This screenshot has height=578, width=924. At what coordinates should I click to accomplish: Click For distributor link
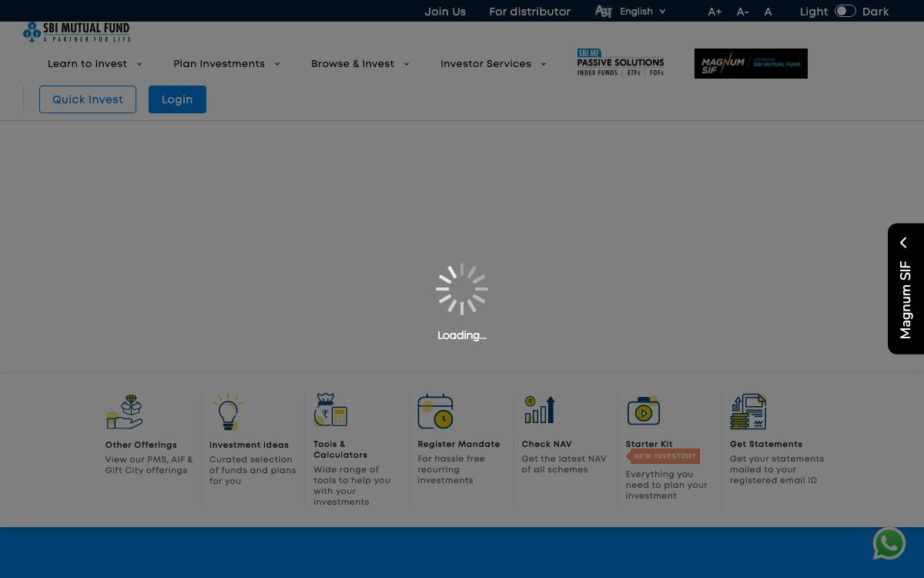[x=530, y=12]
